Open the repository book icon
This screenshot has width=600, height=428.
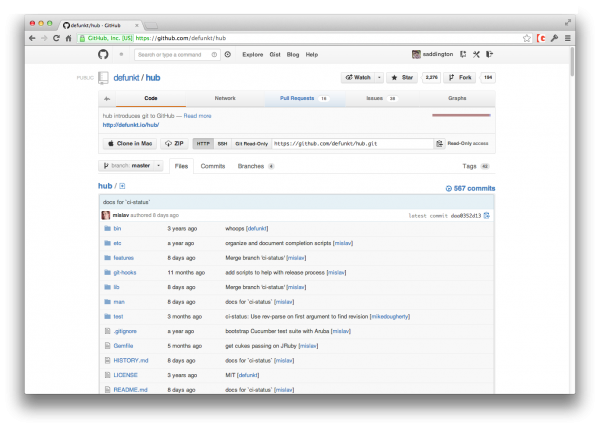click(x=103, y=78)
